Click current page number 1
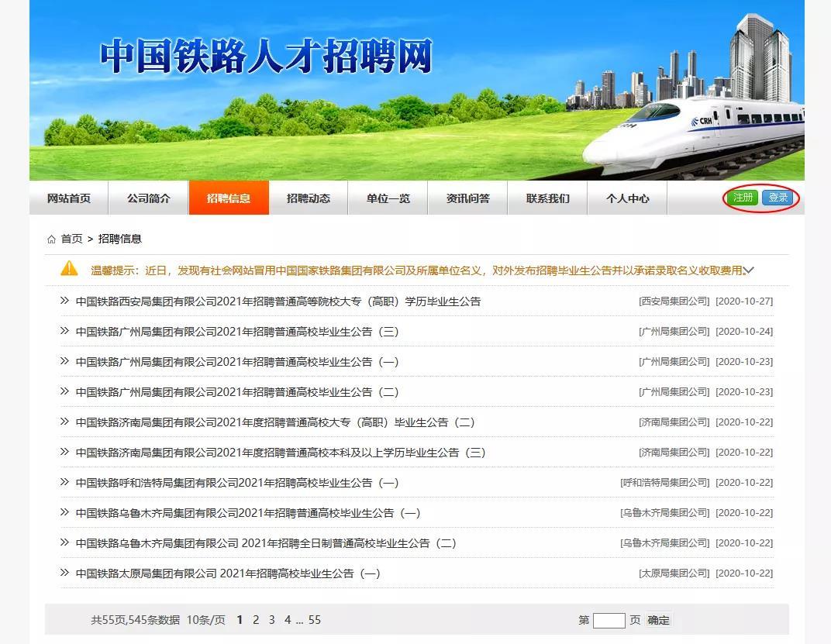The image size is (831, 644). (240, 620)
